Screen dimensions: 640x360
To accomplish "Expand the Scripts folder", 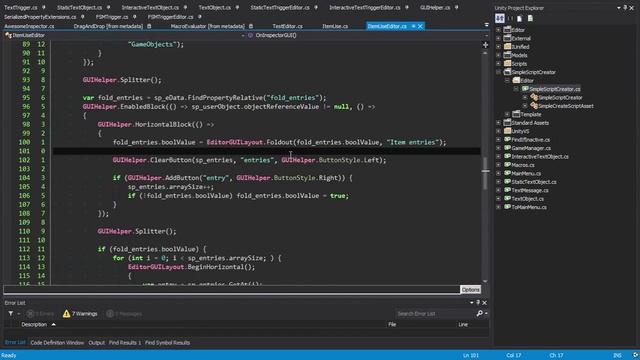I will [498, 64].
